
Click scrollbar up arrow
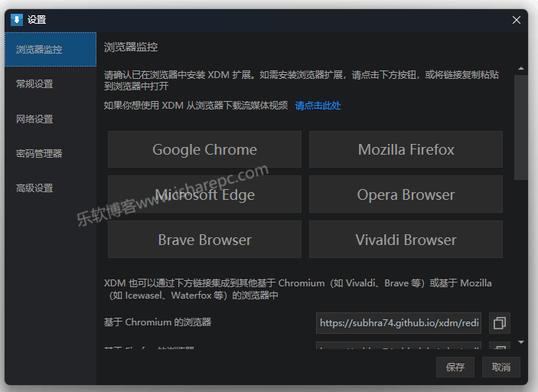(521, 69)
